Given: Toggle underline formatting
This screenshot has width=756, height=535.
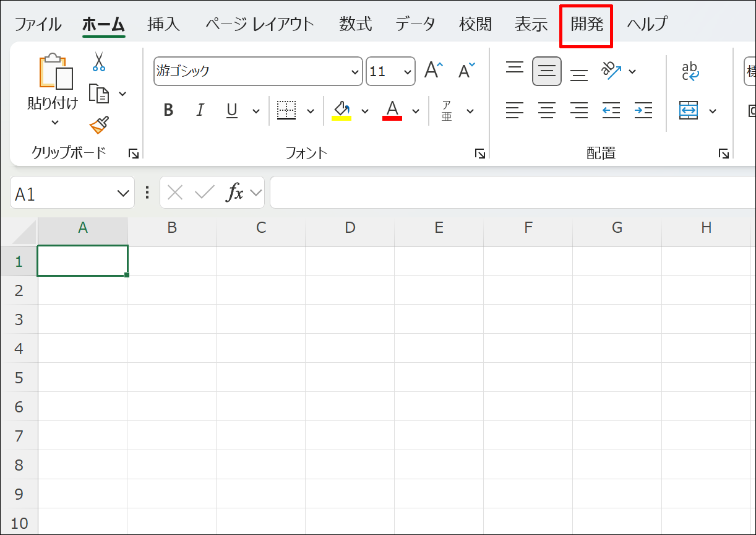Looking at the screenshot, I should tap(230, 110).
